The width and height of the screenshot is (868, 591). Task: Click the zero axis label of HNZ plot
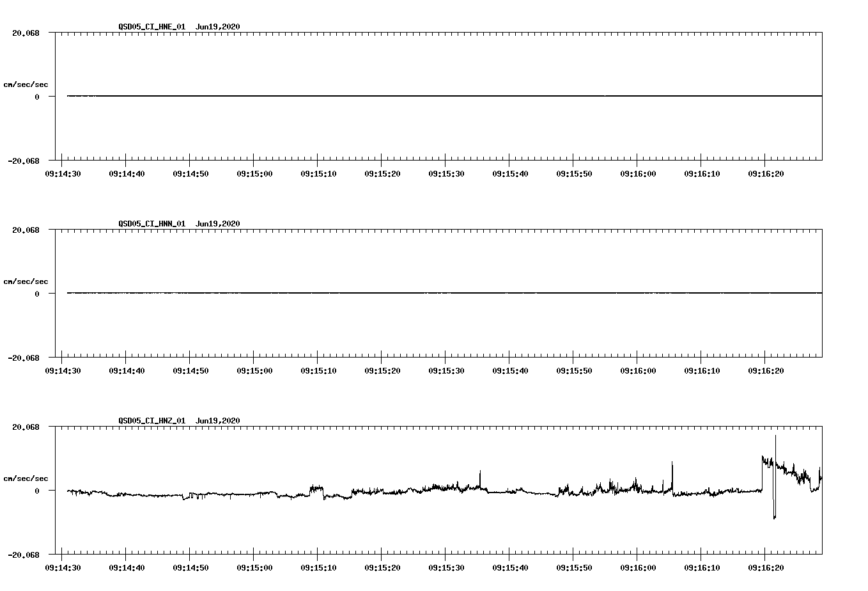[37, 491]
